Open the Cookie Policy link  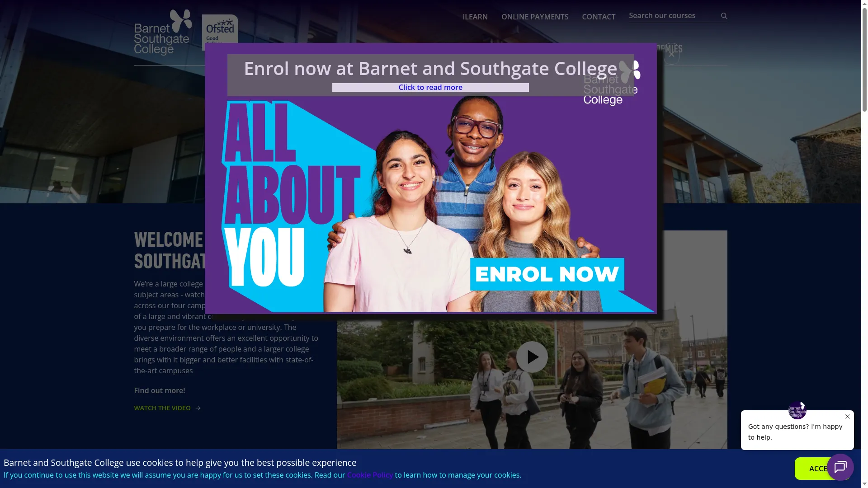click(x=370, y=475)
